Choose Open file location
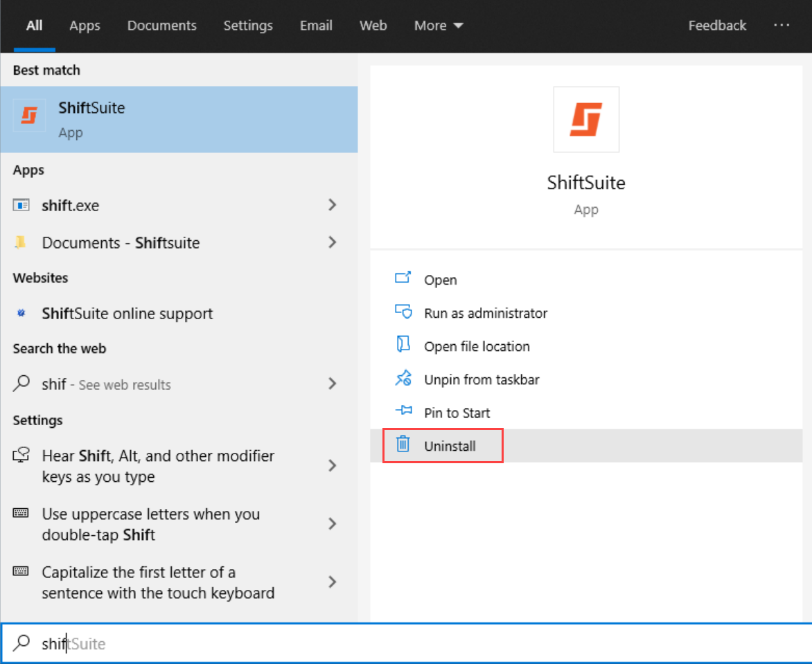The width and height of the screenshot is (812, 664). [x=586, y=346]
